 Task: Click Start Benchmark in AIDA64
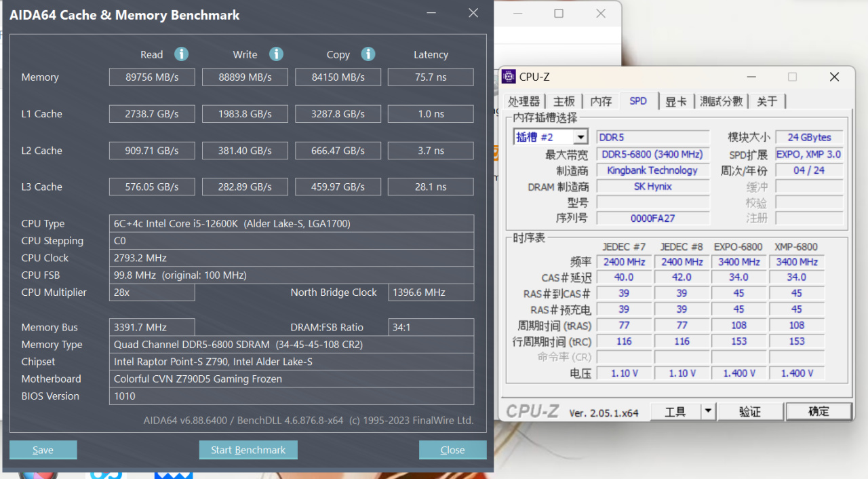point(248,450)
